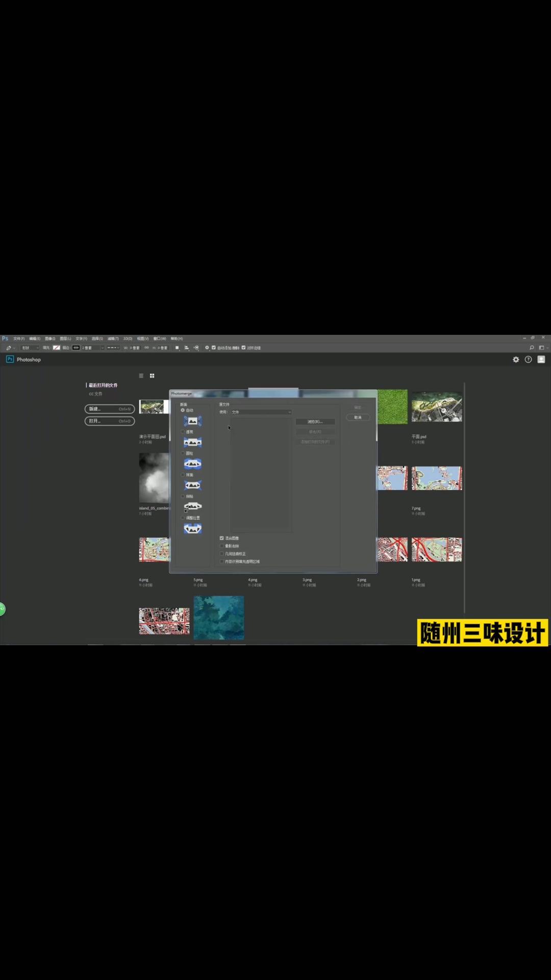Open the settings gear on home screen
The width and height of the screenshot is (551, 980).
click(516, 360)
